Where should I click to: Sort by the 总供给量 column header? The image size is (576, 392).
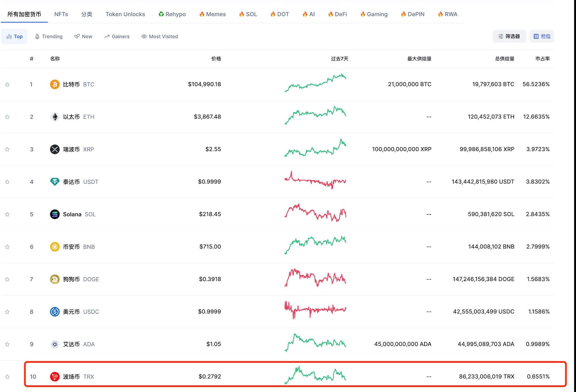pyautogui.click(x=505, y=59)
